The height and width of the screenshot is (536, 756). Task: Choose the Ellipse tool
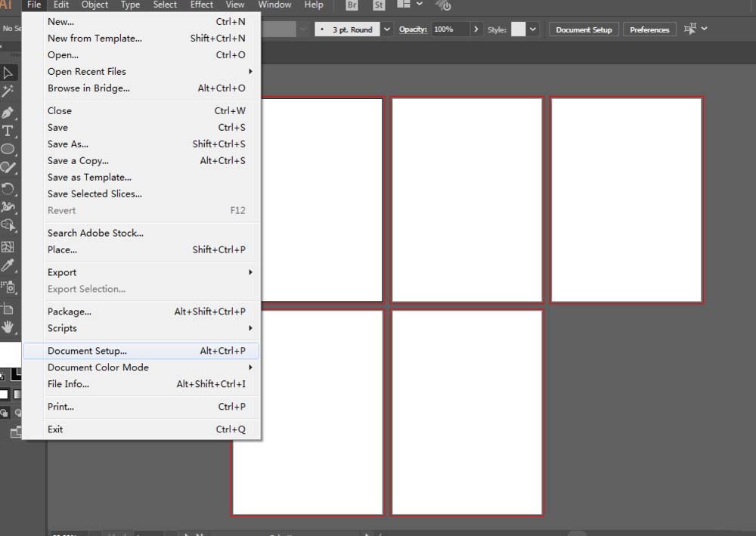pyautogui.click(x=8, y=149)
